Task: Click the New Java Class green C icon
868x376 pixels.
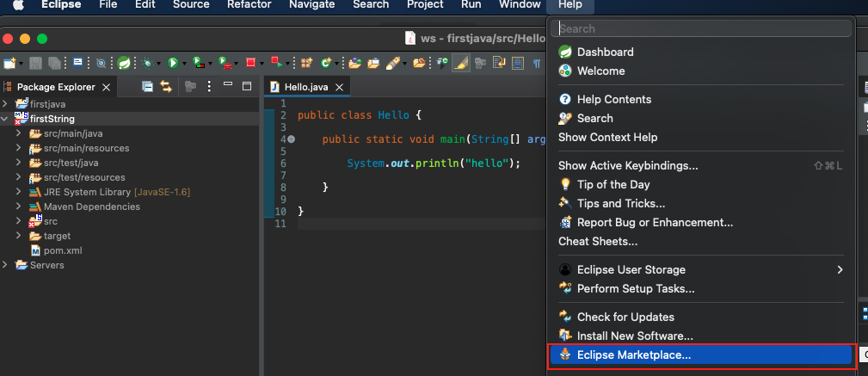Action: [x=326, y=63]
